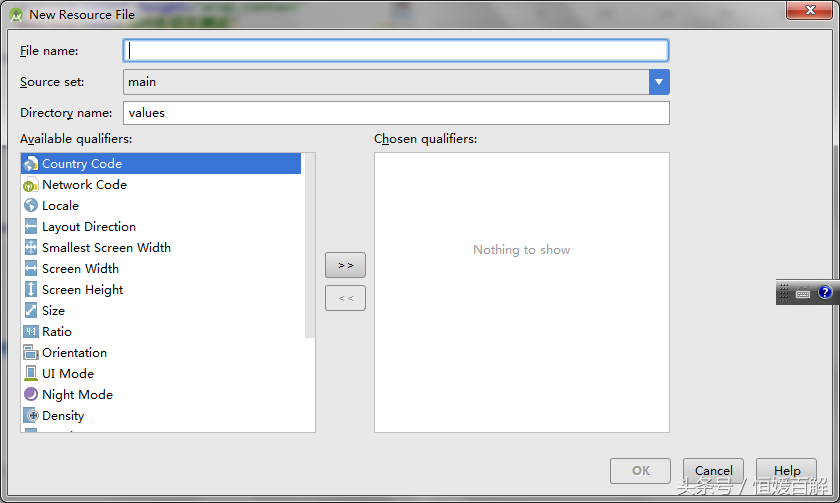
Task: Click the Country Code qualifier icon
Action: pyautogui.click(x=31, y=163)
